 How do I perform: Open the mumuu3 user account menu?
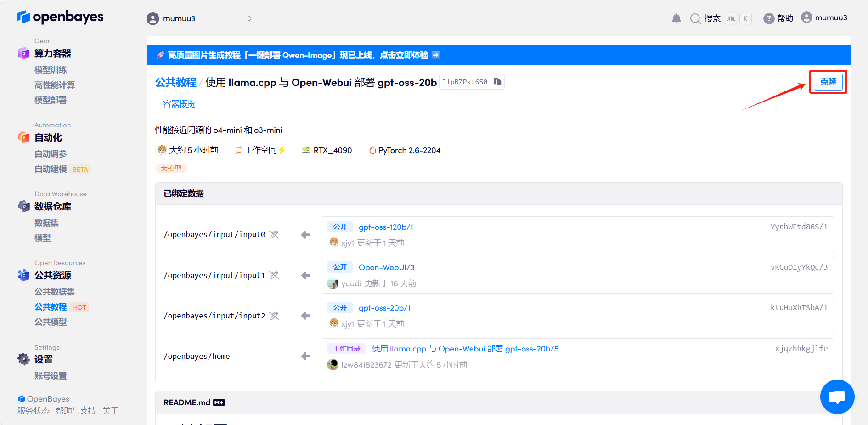tap(824, 18)
